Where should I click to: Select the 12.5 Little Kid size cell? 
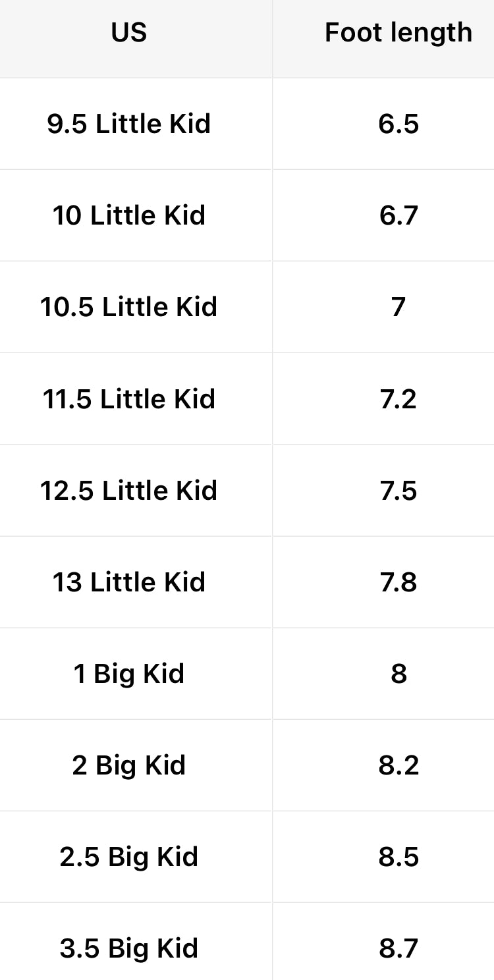[x=129, y=490]
